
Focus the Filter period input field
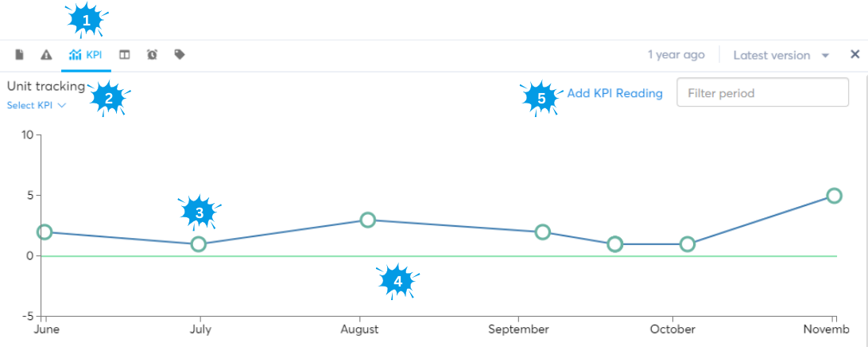click(x=761, y=93)
